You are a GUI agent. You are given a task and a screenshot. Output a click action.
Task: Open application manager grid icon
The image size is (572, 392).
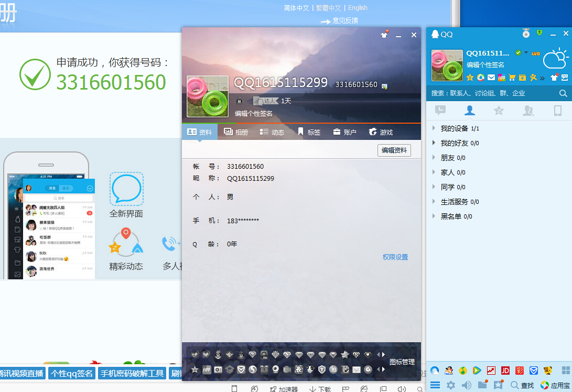tap(566, 371)
